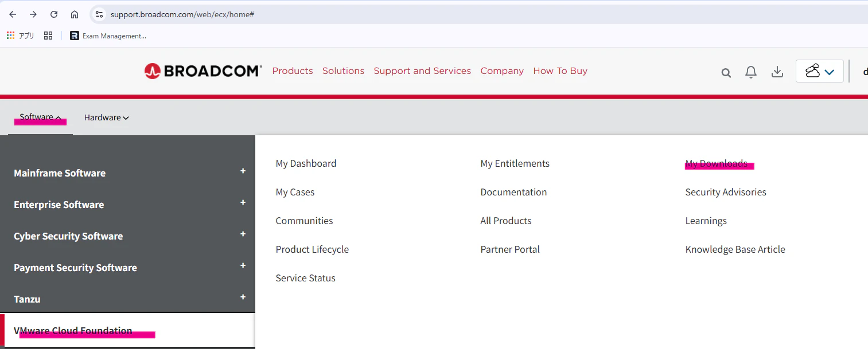Open tab groups grid icon in bookmarks bar
Viewport: 868px width, 349px height.
[48, 36]
